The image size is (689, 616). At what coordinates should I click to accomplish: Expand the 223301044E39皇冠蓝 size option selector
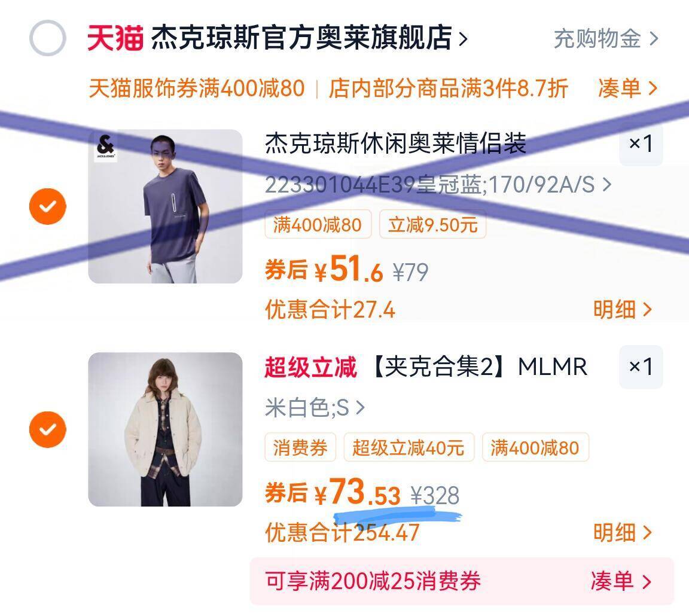(438, 185)
